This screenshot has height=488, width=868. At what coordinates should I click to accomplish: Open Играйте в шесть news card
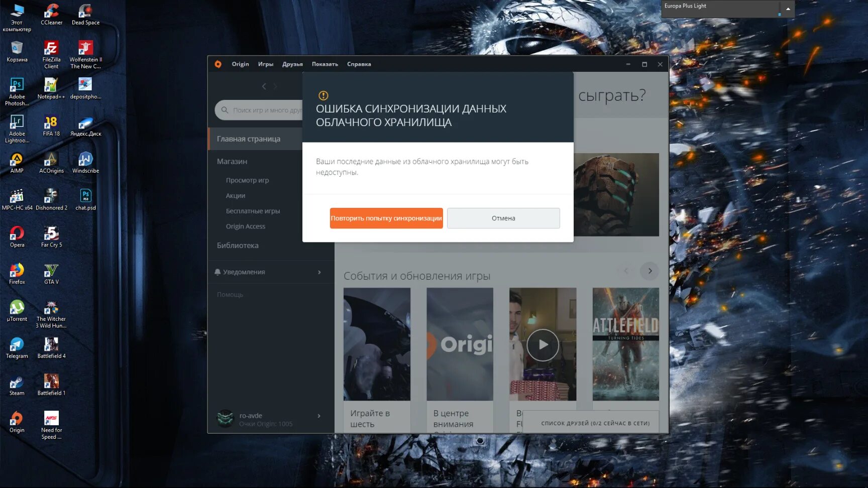click(x=377, y=360)
